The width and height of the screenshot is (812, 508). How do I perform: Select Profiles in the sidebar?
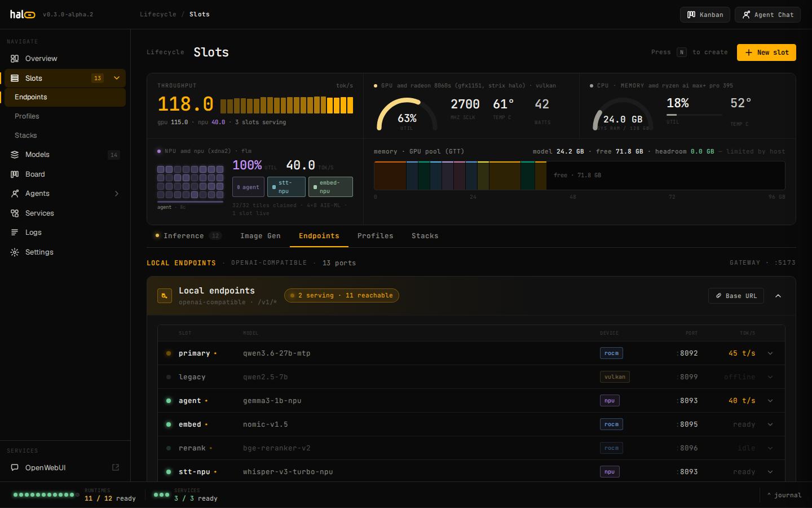65,116
